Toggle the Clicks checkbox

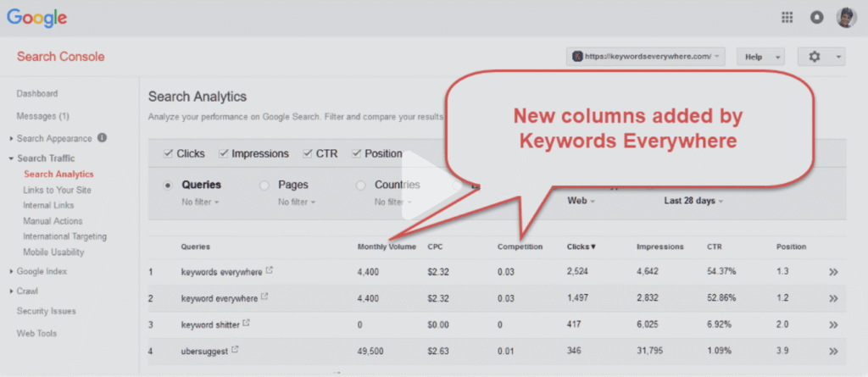(168, 154)
